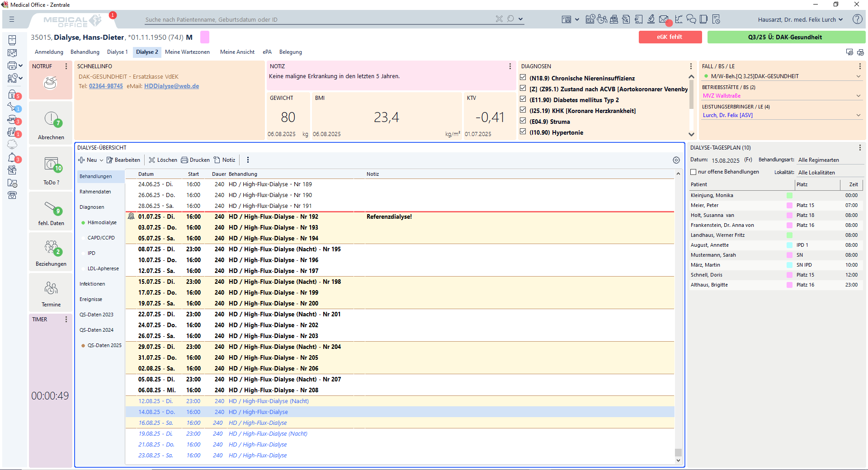Expand the Neu dropdown arrow
The image size is (868, 470).
tap(101, 160)
